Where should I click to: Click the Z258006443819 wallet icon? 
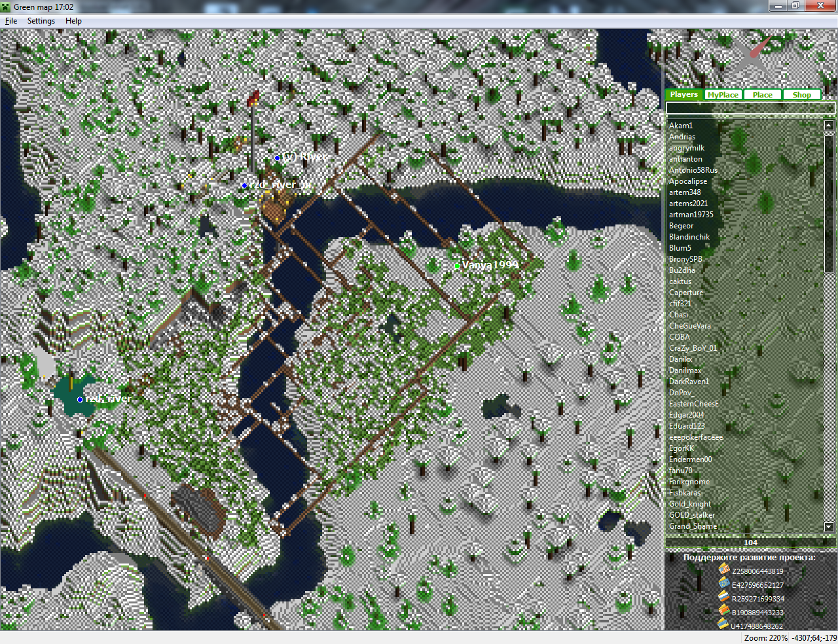(723, 569)
